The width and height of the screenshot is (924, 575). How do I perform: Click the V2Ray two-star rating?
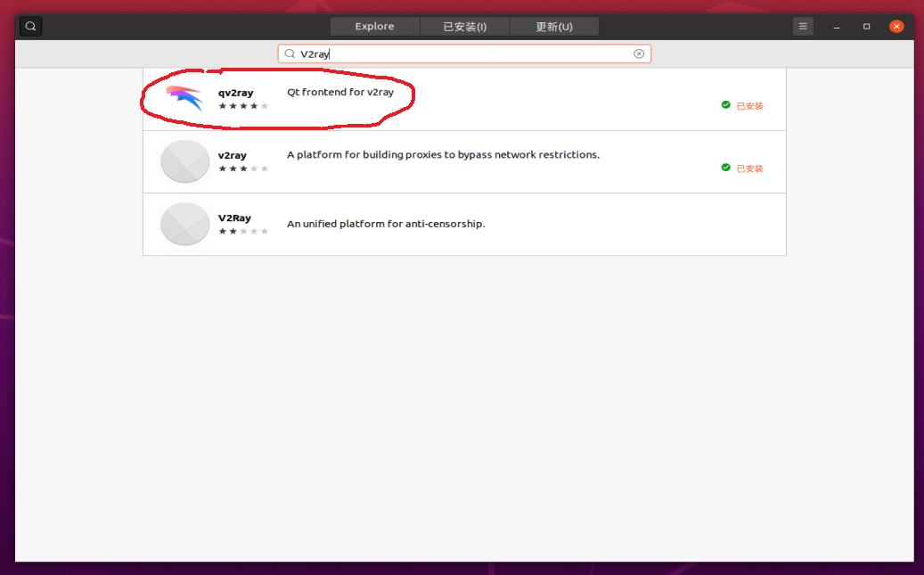(x=243, y=231)
